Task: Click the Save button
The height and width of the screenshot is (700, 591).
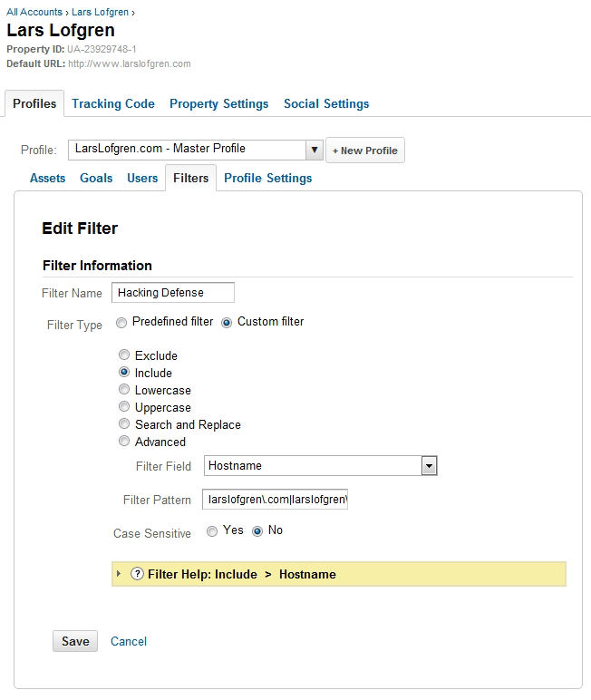Action: click(75, 641)
